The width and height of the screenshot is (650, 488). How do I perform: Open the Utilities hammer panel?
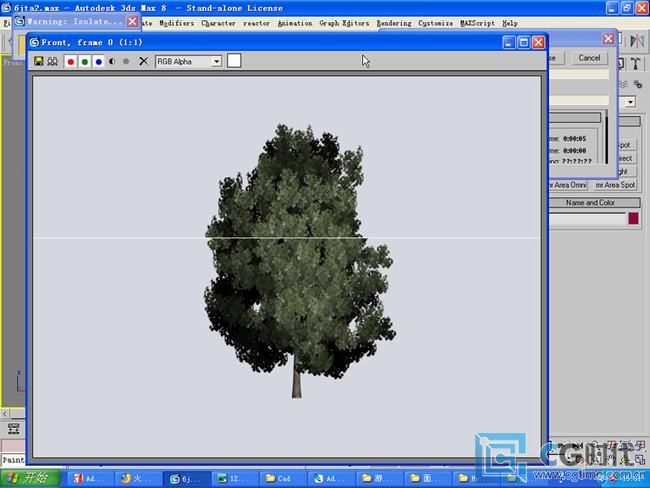pos(635,63)
